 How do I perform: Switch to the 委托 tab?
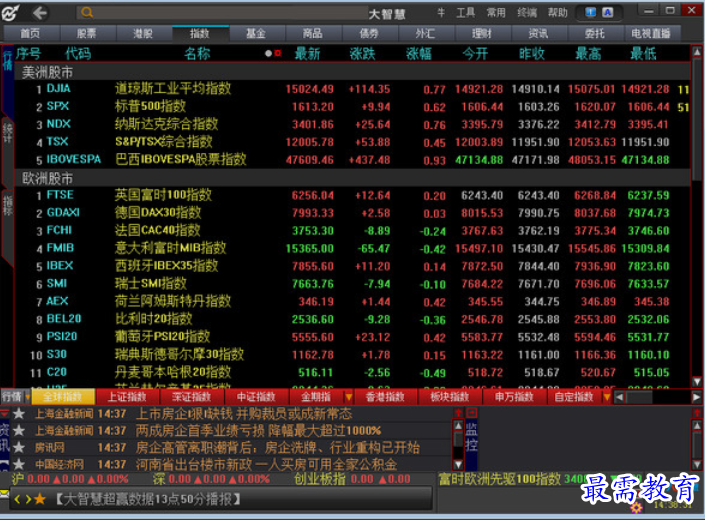pyautogui.click(x=595, y=33)
